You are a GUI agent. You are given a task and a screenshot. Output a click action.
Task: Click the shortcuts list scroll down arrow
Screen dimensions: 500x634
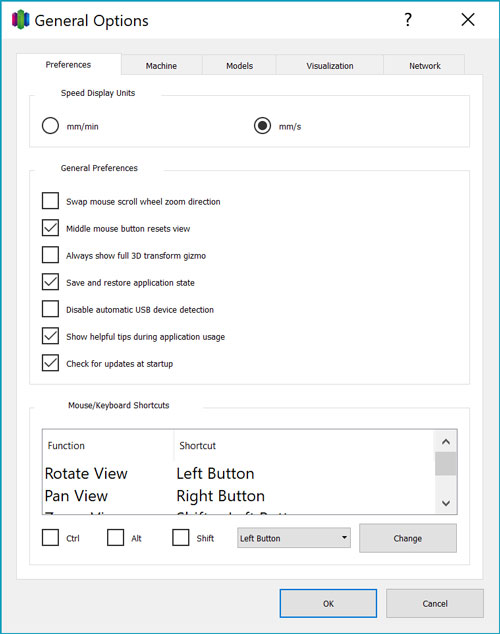coord(446,503)
